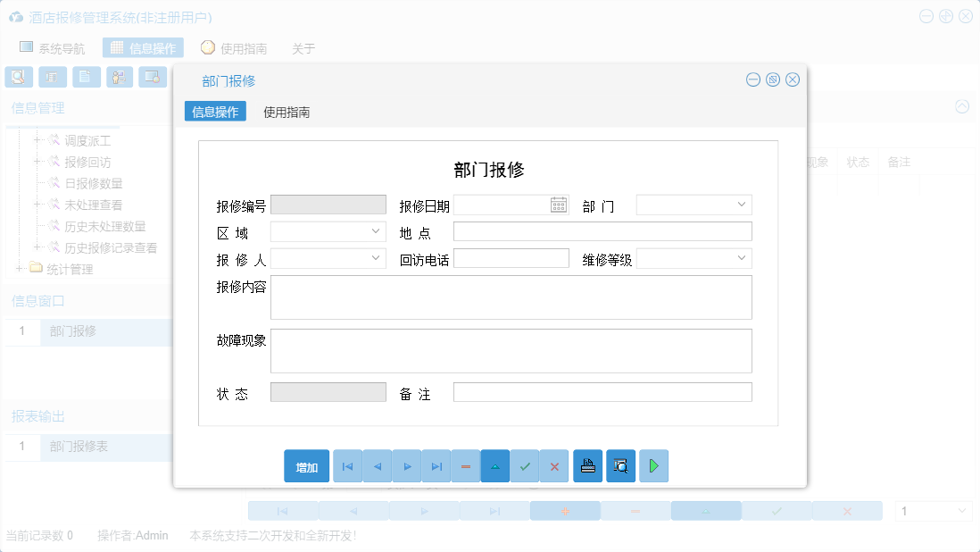Open the 区域 dropdown
The height and width of the screenshot is (552, 980).
376,230
